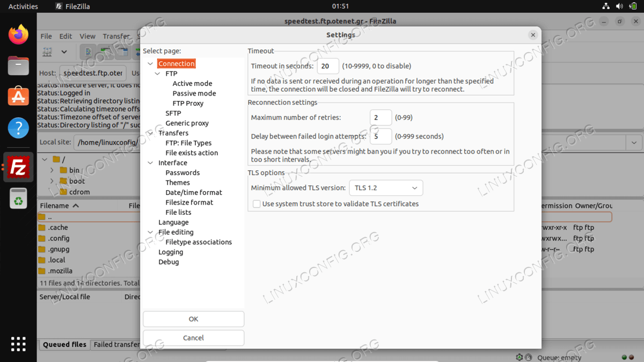
Task: Click the FileZilla app menu in top bar
Action: pyautogui.click(x=73, y=6)
